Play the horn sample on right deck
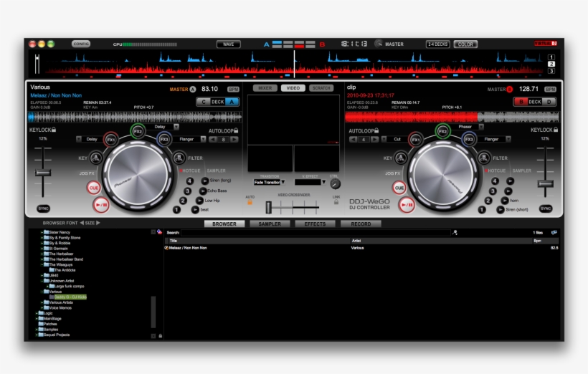The height and width of the screenshot is (374, 588). [x=505, y=201]
